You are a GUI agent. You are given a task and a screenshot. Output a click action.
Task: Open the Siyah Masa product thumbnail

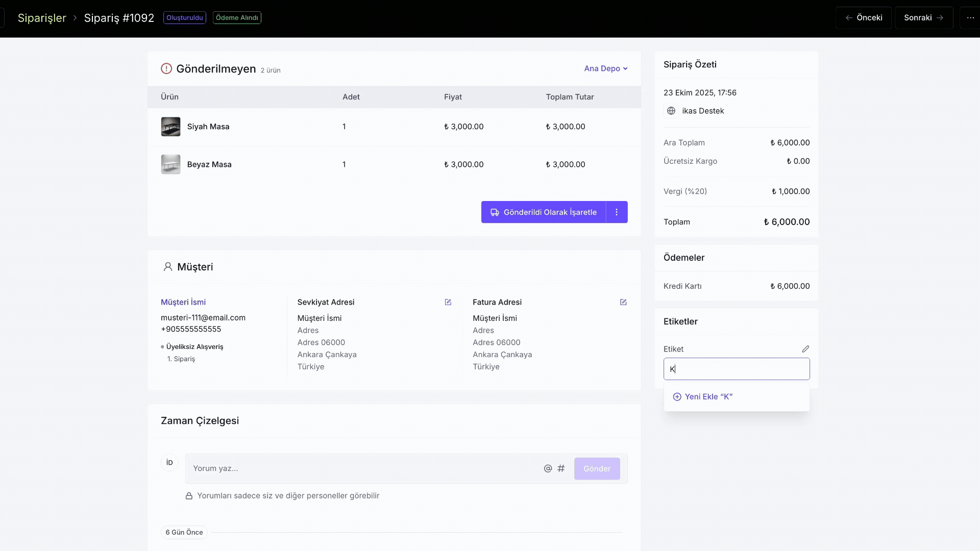tap(170, 127)
